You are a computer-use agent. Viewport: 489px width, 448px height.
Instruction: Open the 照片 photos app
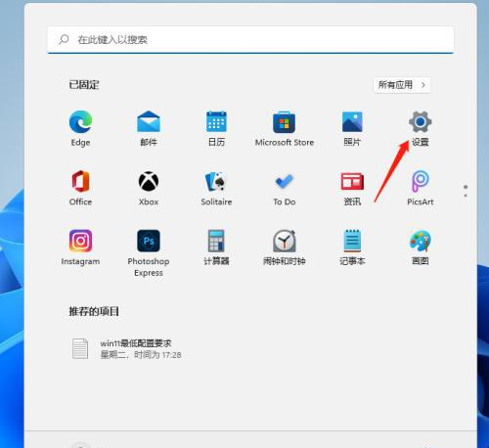click(x=352, y=128)
